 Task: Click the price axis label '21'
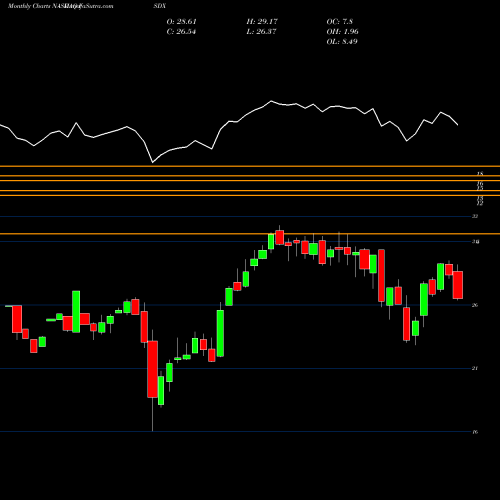pyautogui.click(x=475, y=368)
